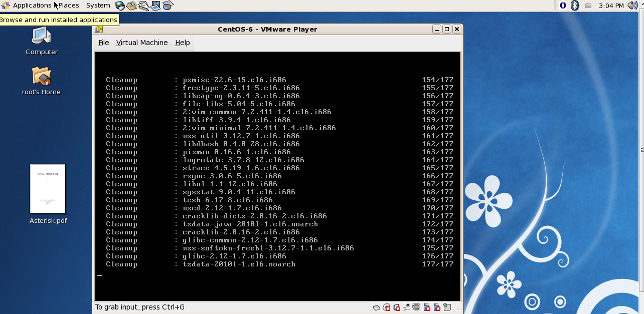The width and height of the screenshot is (644, 314).
Task: Click the progress count 177/177
Action: tap(438, 264)
